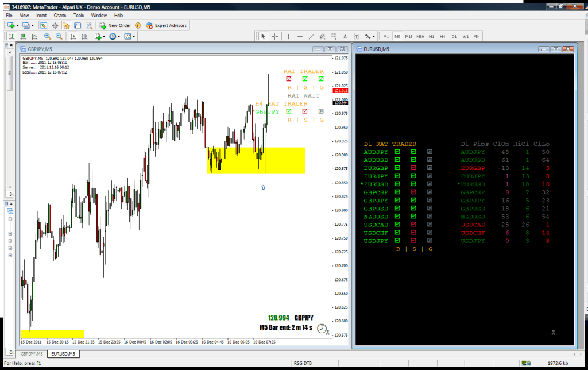
Task: Open the Tools menu
Action: coord(78,16)
